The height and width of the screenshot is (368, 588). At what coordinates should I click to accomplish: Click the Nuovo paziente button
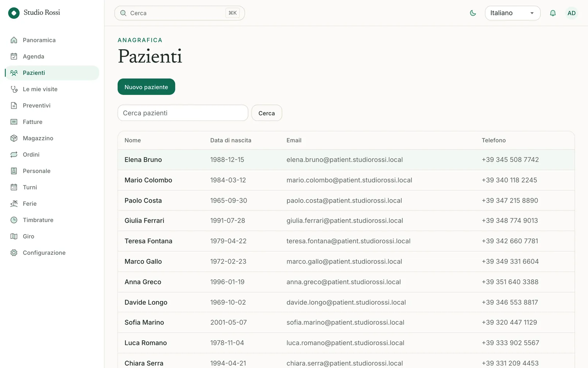tap(146, 87)
